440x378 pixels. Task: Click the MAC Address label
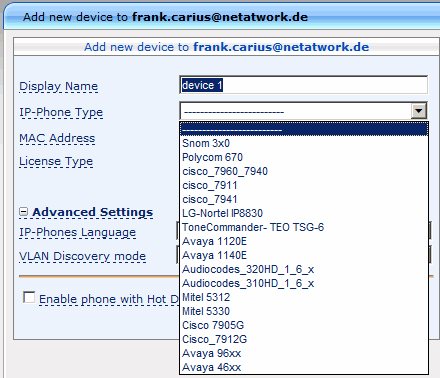coord(57,138)
